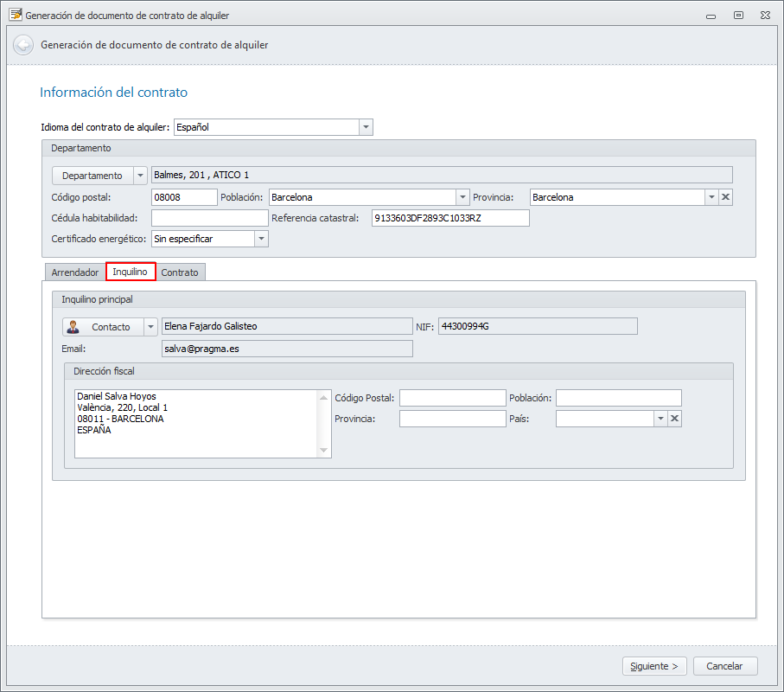Image resolution: width=784 pixels, height=692 pixels.
Task: Click the Referencia catastral field
Action: tap(450, 218)
